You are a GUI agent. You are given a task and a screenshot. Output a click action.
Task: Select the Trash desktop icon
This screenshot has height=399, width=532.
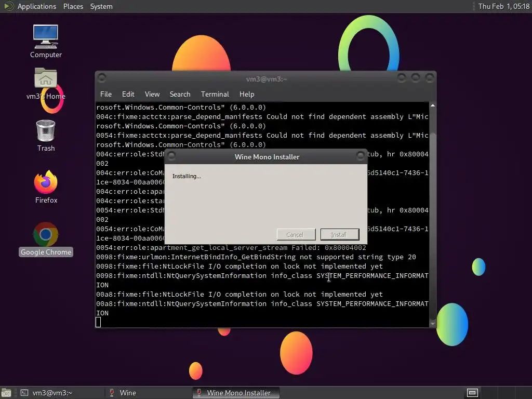click(x=46, y=136)
